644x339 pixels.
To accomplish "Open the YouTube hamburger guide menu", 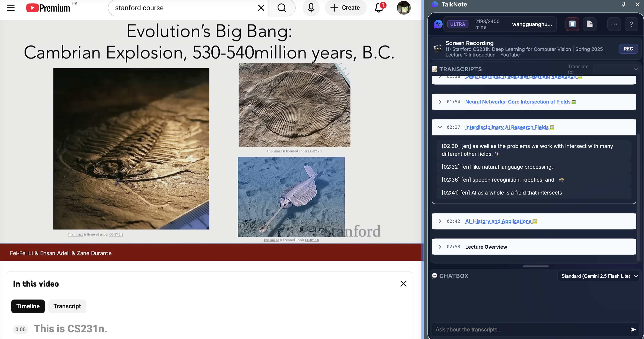I will pyautogui.click(x=11, y=8).
